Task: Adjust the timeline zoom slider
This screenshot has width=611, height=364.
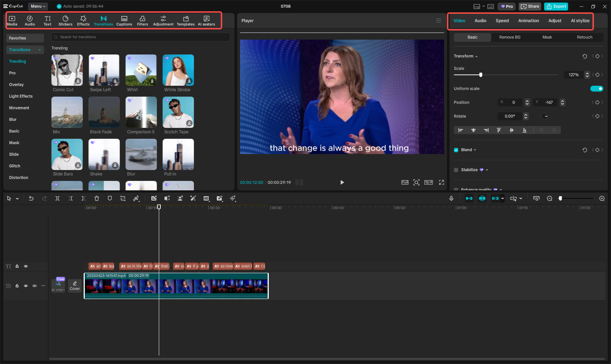Action: tap(560, 198)
